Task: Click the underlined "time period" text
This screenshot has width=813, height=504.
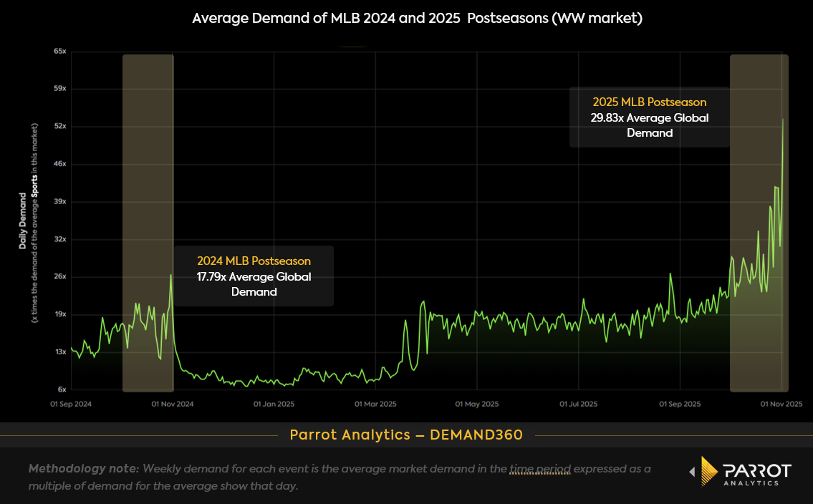Action: (539, 469)
